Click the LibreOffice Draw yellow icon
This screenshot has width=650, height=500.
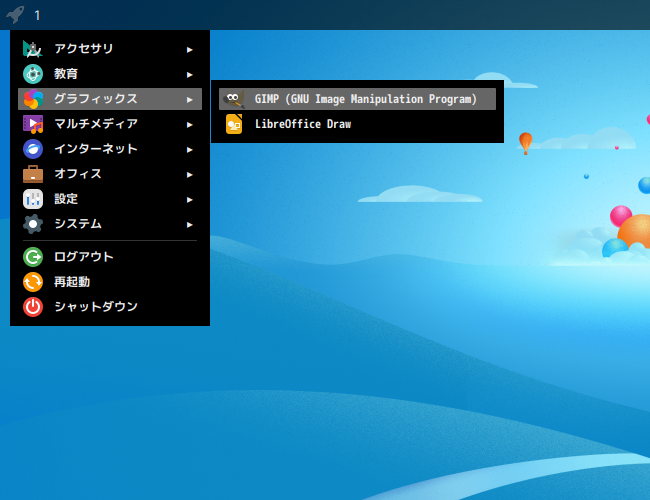pos(234,124)
